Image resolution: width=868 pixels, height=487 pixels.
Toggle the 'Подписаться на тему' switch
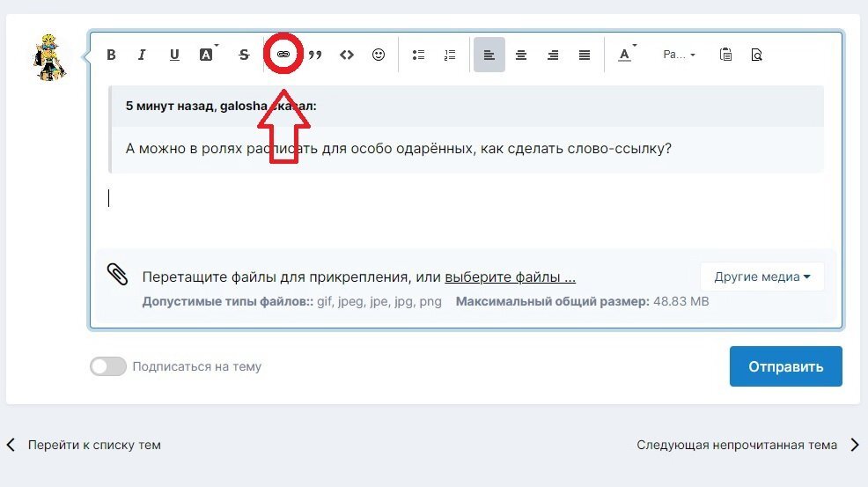coord(108,366)
